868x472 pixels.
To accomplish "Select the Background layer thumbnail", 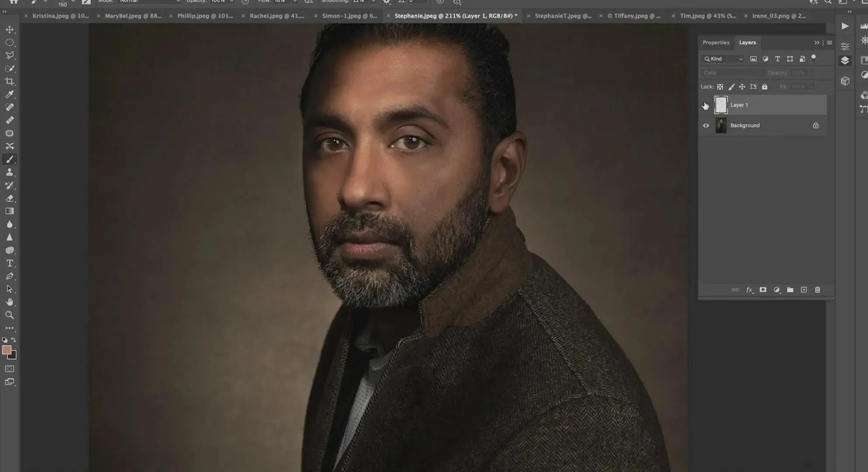I will 721,125.
